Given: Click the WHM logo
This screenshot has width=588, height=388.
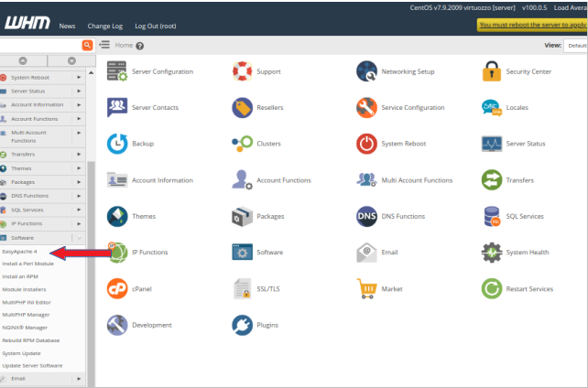Looking at the screenshot, I should pos(27,23).
